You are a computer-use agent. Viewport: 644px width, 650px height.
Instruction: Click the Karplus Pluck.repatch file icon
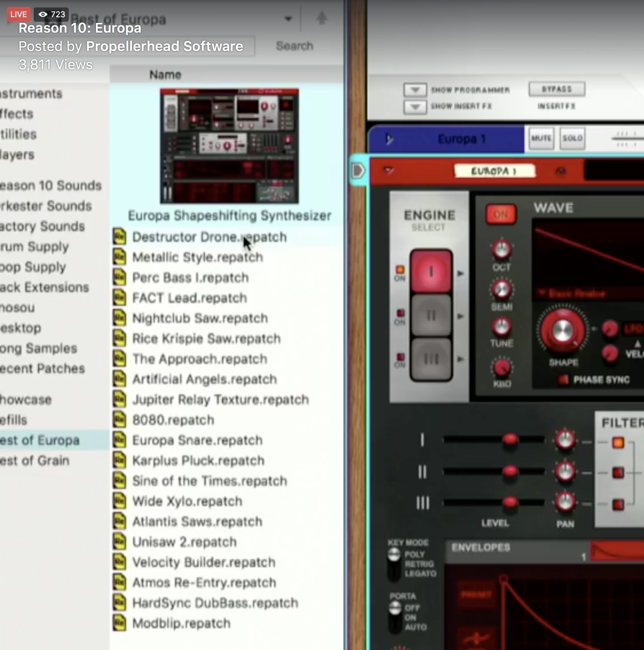click(x=119, y=460)
